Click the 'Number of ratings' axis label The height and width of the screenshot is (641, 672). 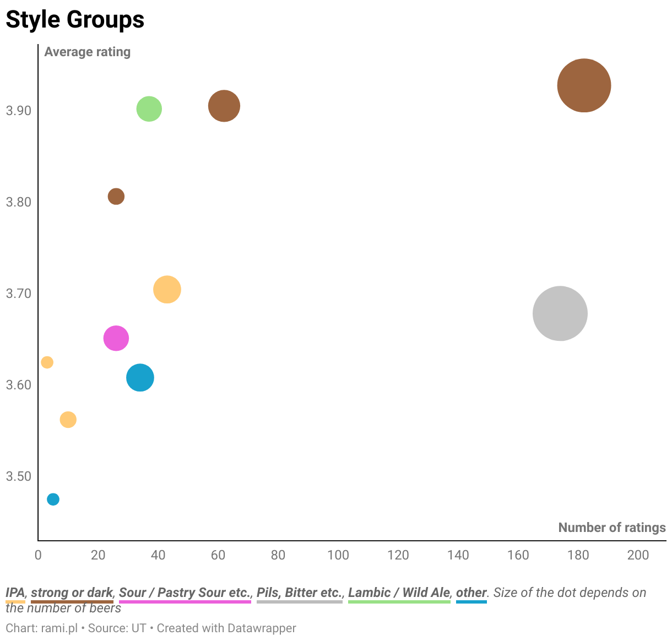click(x=611, y=528)
